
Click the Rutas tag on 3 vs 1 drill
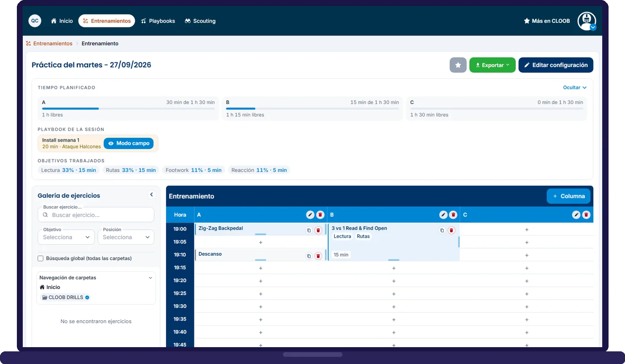[x=363, y=236]
